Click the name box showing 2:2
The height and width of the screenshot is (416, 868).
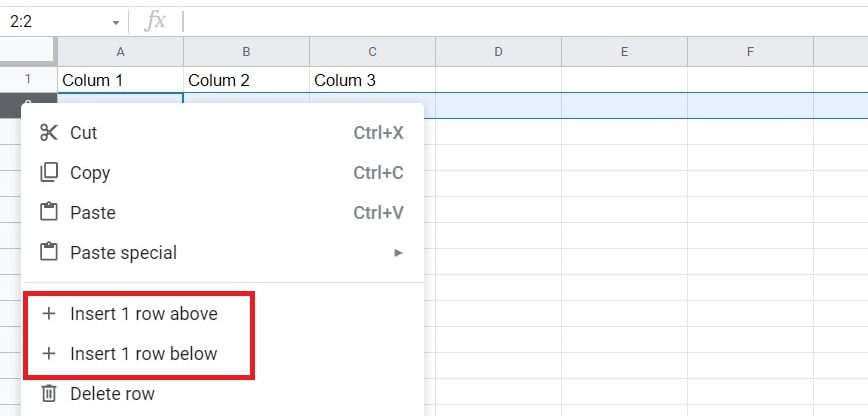[x=55, y=21]
